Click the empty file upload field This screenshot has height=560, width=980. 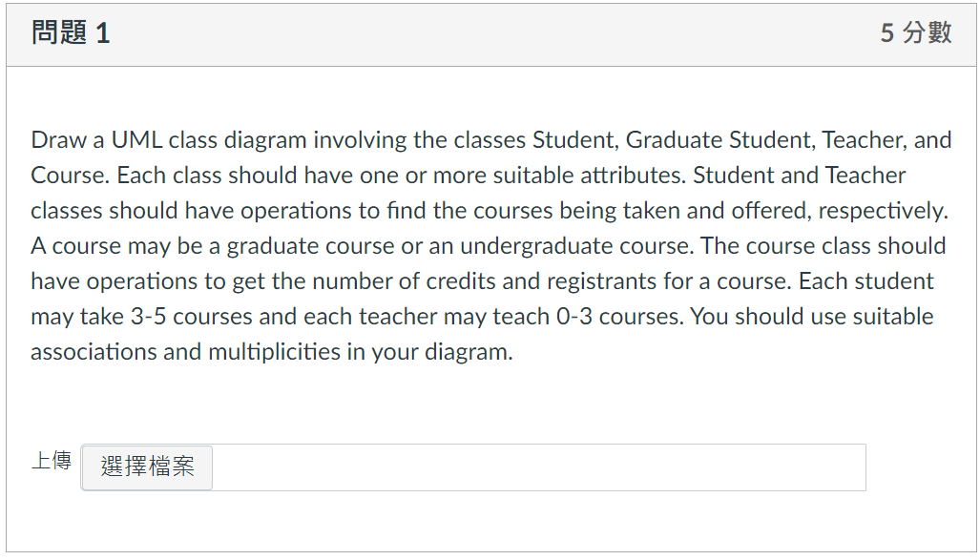[x=538, y=467]
